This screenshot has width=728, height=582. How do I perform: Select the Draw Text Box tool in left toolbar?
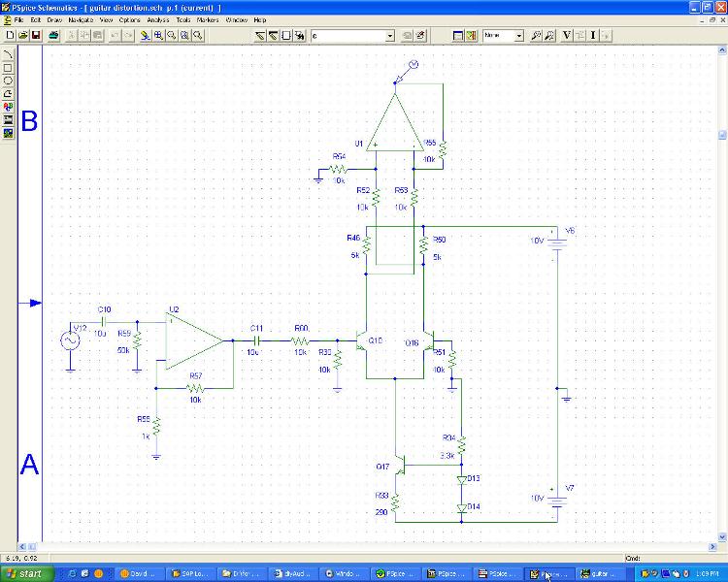point(8,119)
